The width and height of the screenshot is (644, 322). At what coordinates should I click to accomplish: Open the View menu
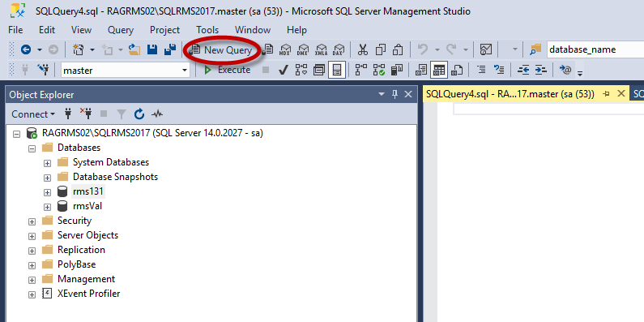[x=81, y=30]
